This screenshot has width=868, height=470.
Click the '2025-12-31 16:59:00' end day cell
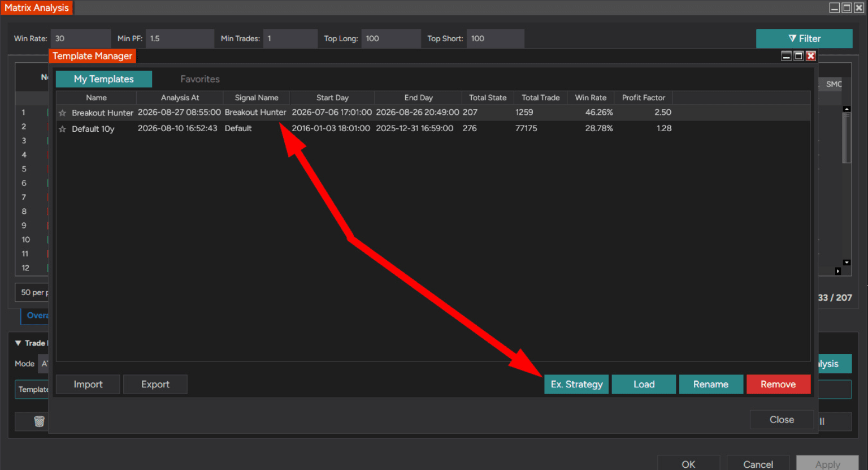coord(414,128)
